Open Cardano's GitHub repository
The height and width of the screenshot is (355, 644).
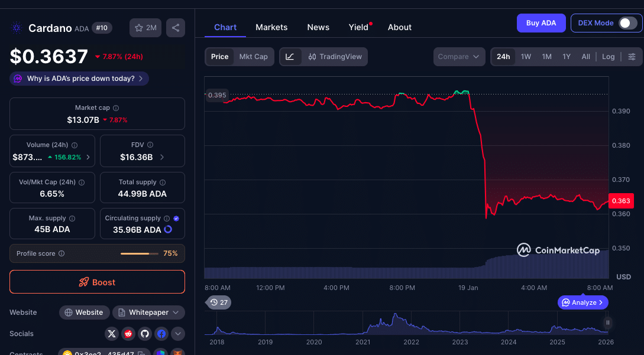pyautogui.click(x=145, y=334)
